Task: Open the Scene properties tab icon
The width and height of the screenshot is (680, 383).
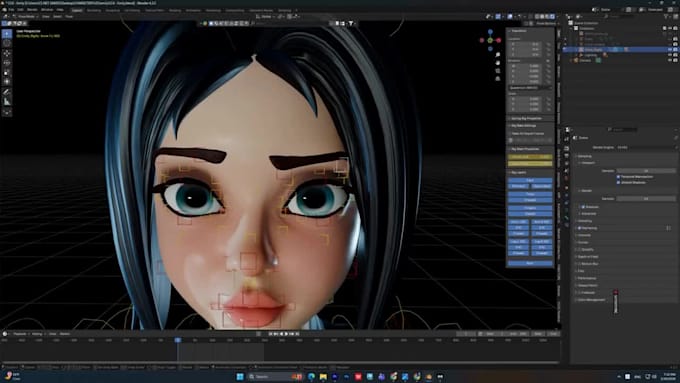Action: pos(567,171)
